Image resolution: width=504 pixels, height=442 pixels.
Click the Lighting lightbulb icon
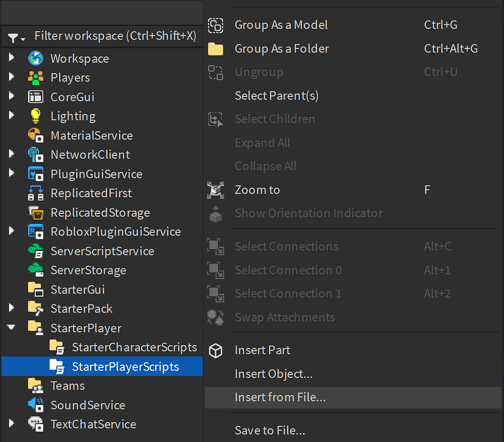tap(35, 116)
